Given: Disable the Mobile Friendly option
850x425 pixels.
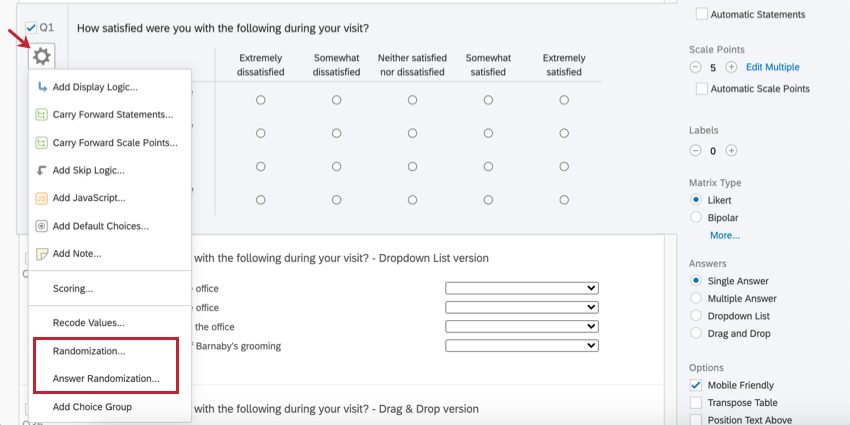Looking at the screenshot, I should [x=696, y=385].
